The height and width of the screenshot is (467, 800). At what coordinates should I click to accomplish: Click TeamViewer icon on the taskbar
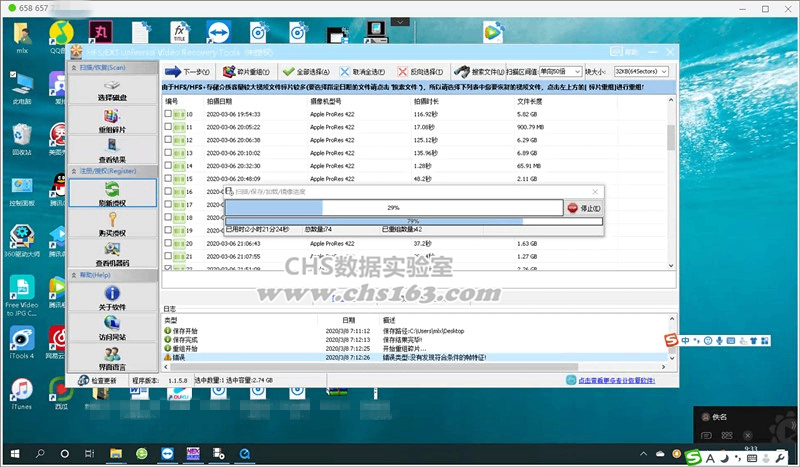167,454
